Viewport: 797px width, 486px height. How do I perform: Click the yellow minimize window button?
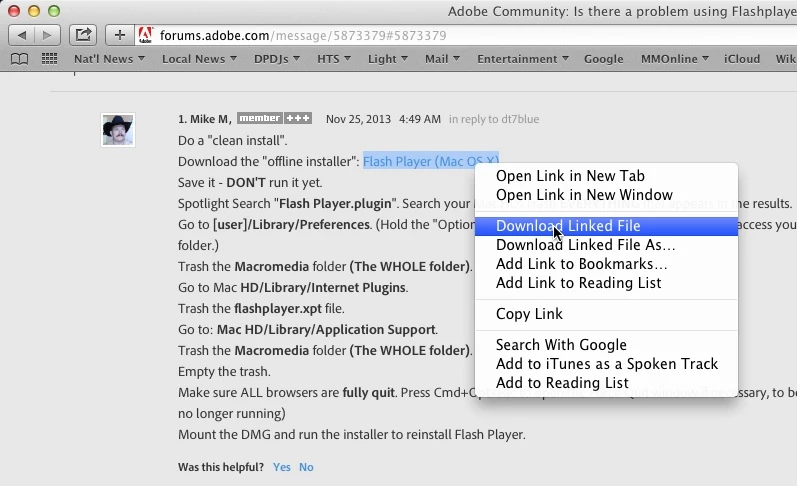pyautogui.click(x=34, y=11)
